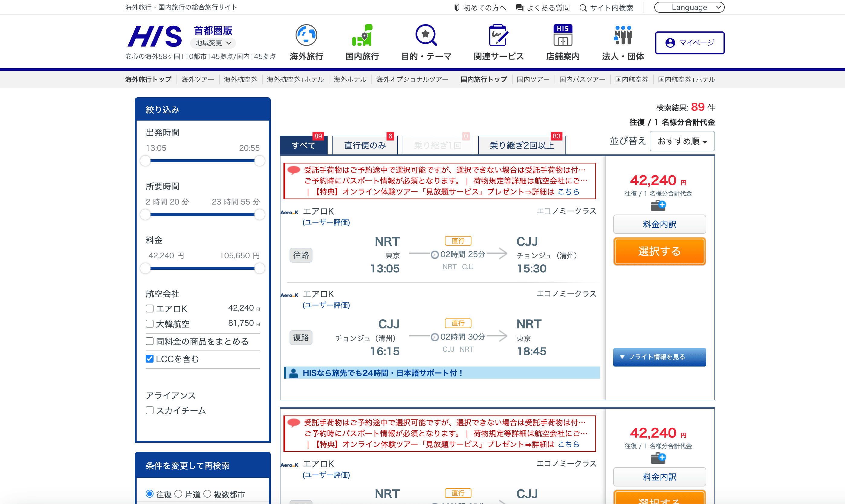The image size is (845, 504).
Task: Open the 関連サービス clipboard icon
Action: tap(498, 35)
